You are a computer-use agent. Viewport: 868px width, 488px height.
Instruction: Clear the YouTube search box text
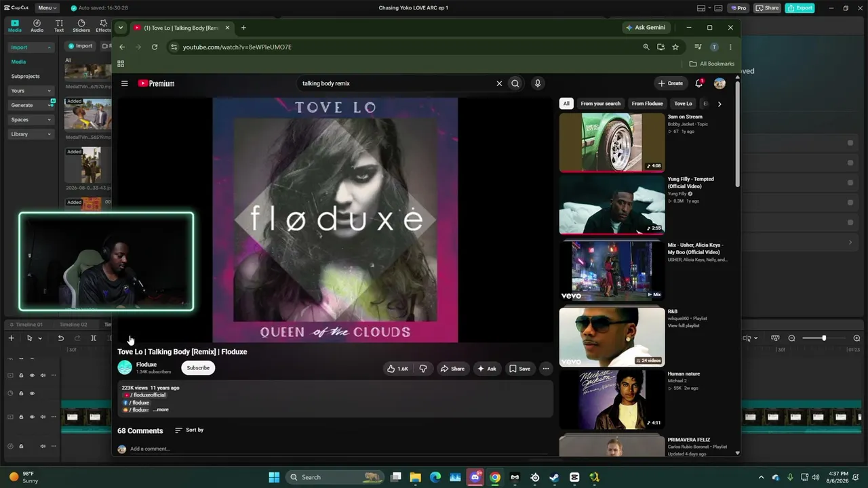click(x=499, y=83)
